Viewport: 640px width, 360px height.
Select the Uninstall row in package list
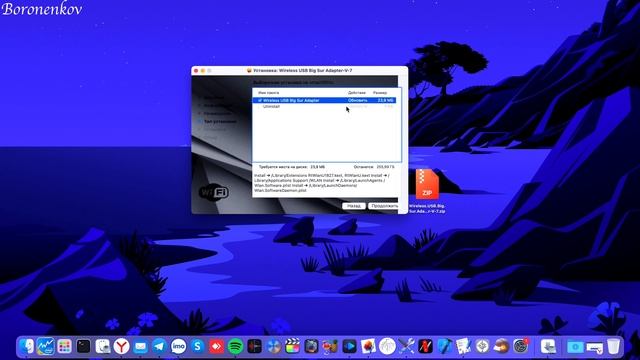(x=324, y=106)
